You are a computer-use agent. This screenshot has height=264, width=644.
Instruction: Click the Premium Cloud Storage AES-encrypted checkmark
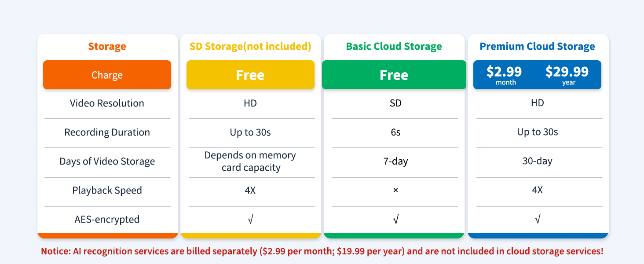[x=538, y=219]
